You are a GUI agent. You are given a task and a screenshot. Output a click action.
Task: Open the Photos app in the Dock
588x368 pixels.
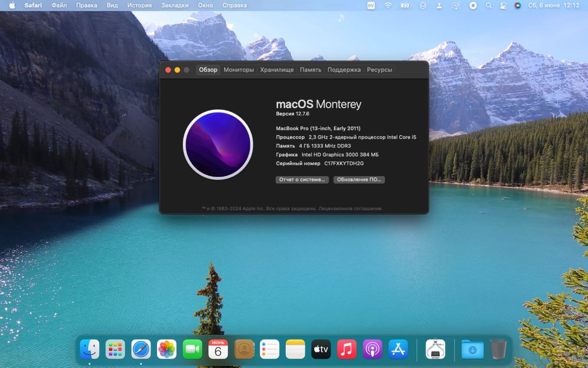166,349
